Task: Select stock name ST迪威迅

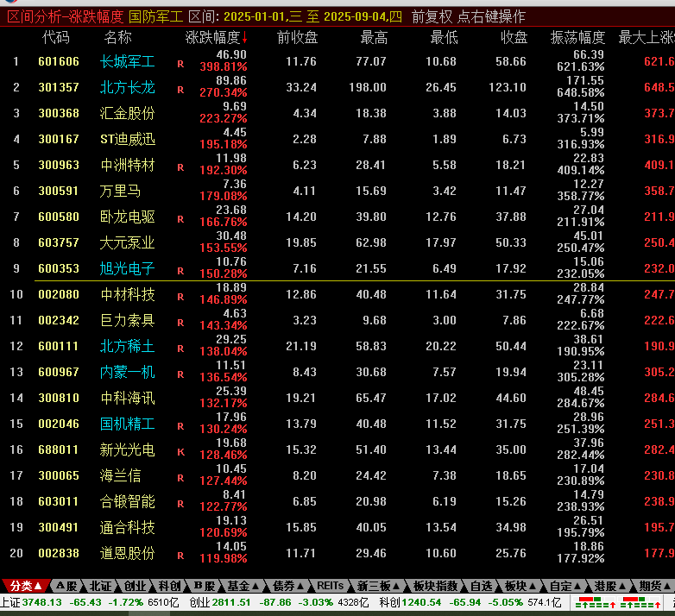Action: pos(128,140)
